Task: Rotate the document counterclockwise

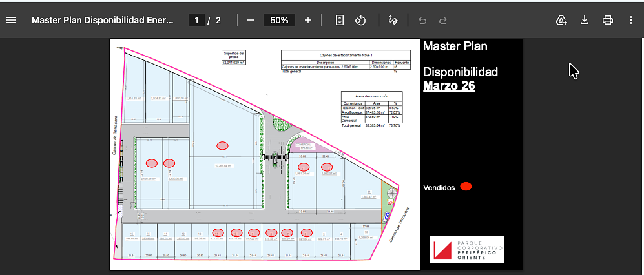Action: pyautogui.click(x=360, y=20)
